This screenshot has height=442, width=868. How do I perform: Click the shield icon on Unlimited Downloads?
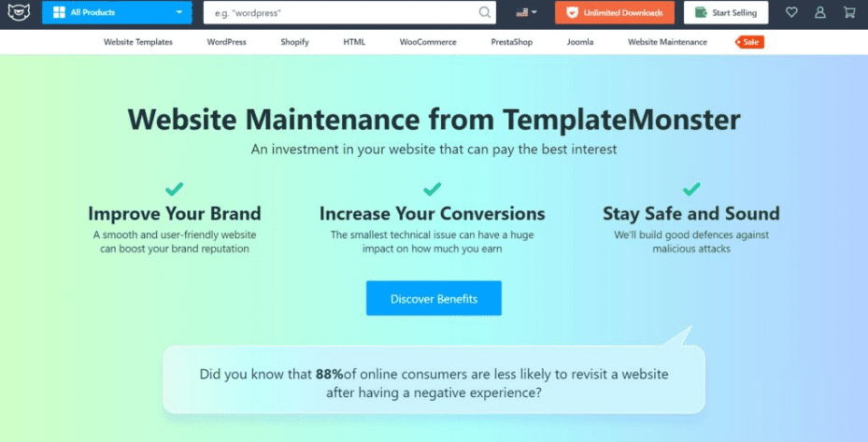tap(573, 12)
